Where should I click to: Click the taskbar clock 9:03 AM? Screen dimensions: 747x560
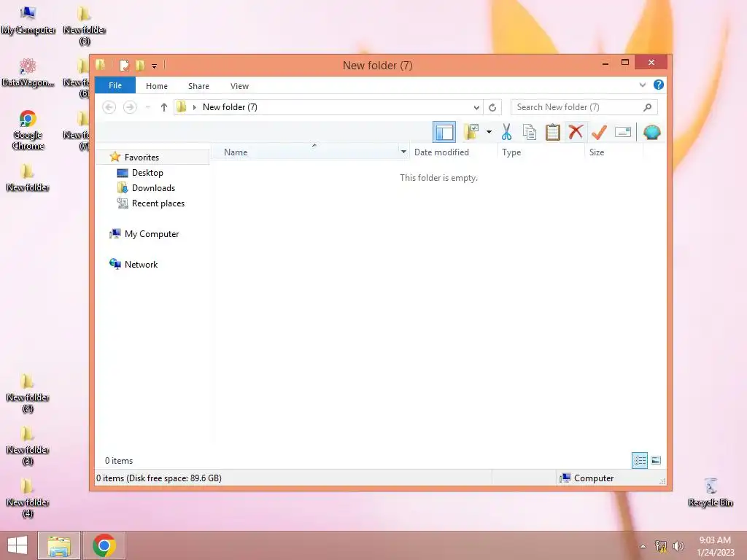tap(715, 540)
